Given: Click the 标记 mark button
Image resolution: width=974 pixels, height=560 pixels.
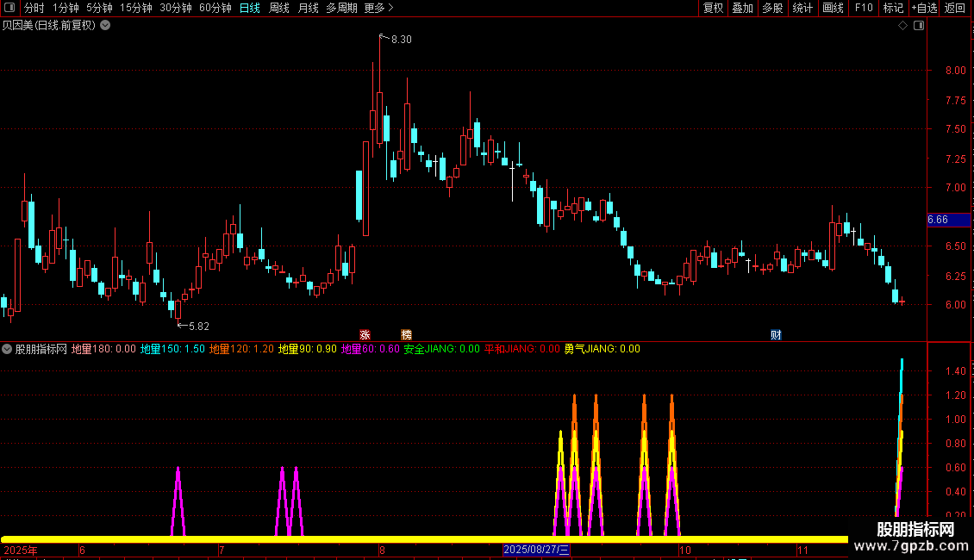Looking at the screenshot, I should pyautogui.click(x=893, y=8).
